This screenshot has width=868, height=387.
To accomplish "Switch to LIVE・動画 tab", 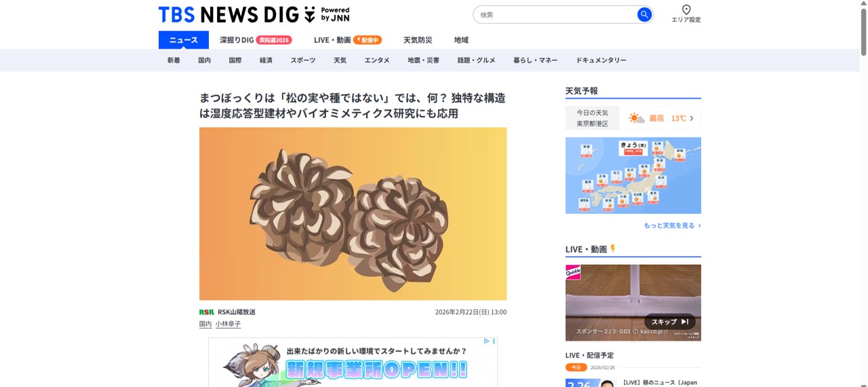I will 347,40.
